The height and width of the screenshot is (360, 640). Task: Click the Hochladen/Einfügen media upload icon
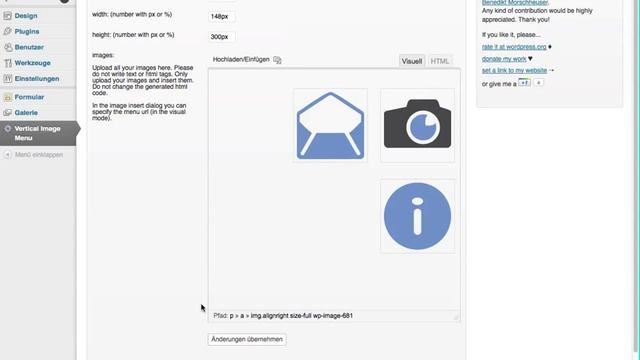point(277,60)
